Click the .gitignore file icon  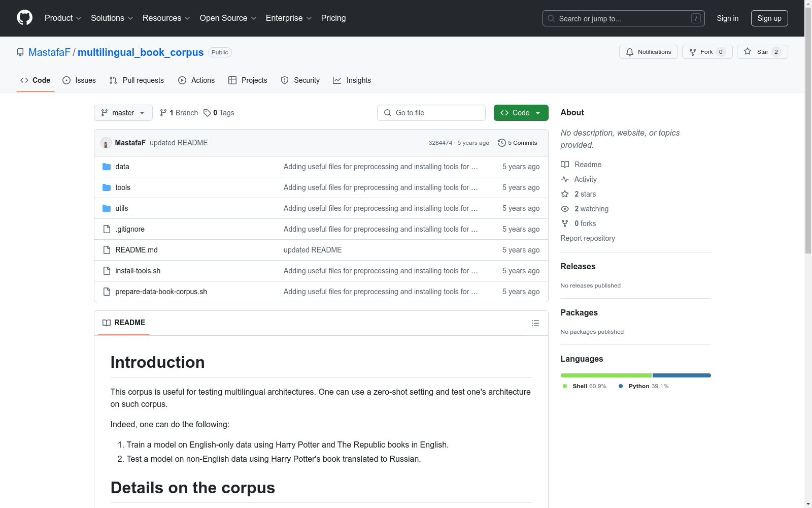(x=107, y=229)
